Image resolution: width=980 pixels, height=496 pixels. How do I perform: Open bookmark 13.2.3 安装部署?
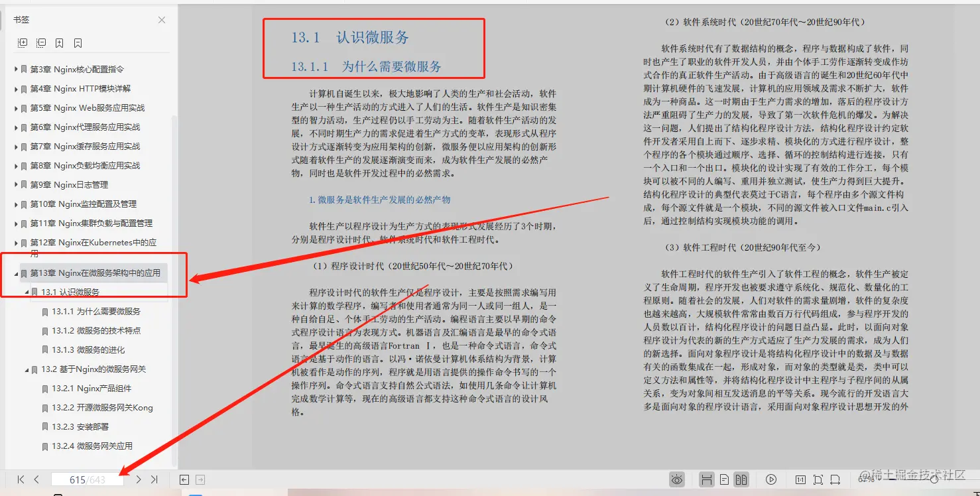[80, 427]
